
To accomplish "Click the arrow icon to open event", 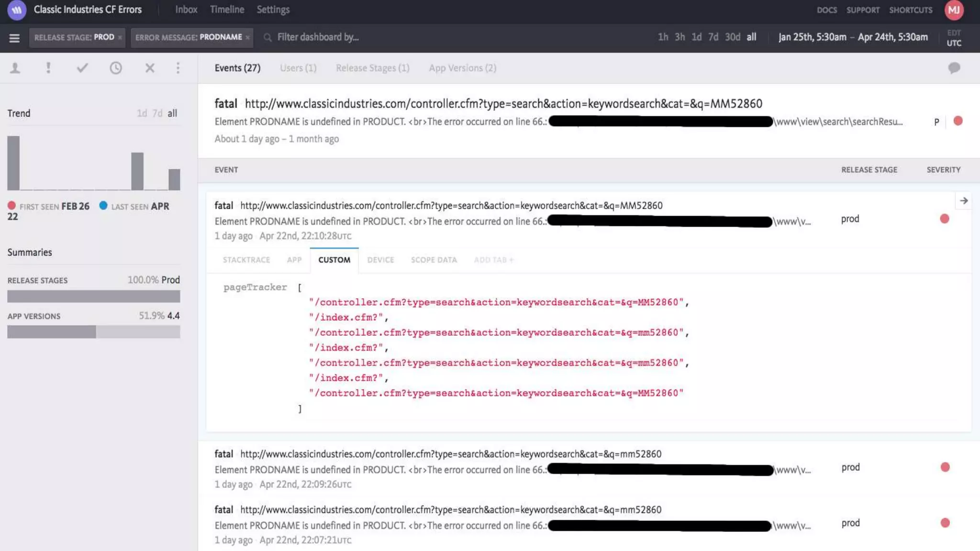I will [x=964, y=201].
